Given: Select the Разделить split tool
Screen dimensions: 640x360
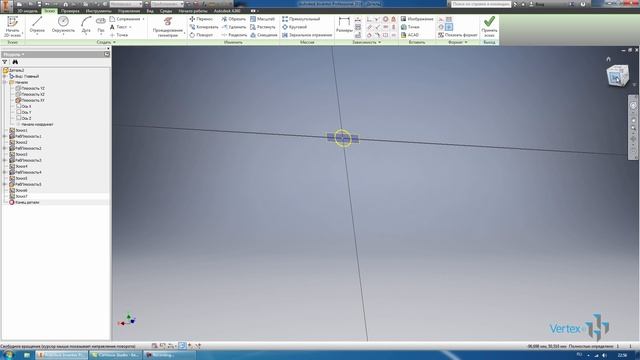Looking at the screenshot, I should (x=234, y=35).
